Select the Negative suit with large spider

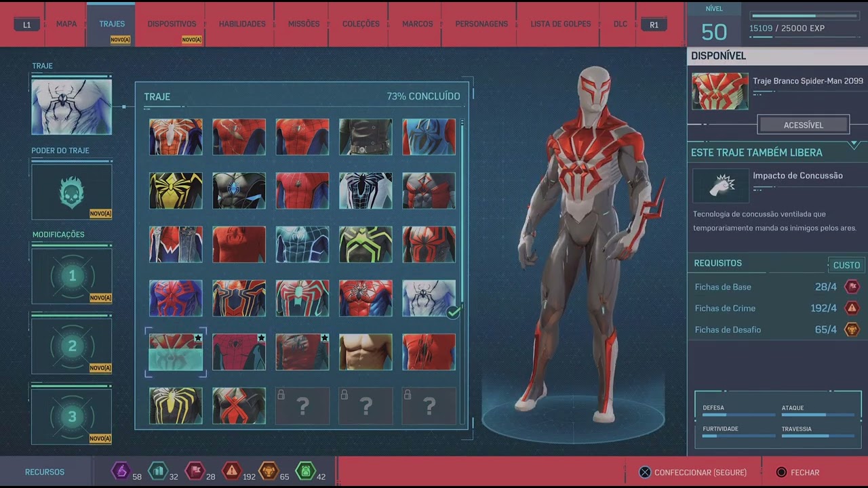tap(366, 190)
